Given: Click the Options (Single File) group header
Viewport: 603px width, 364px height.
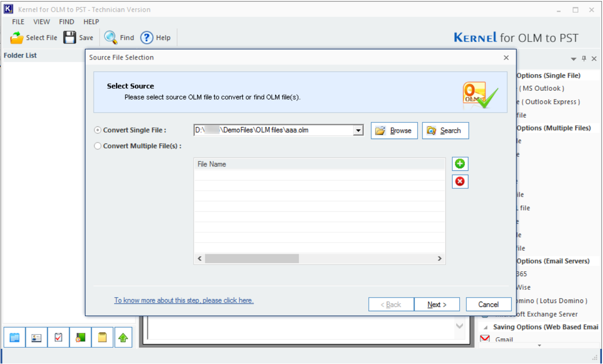Looking at the screenshot, I should pos(549,76).
